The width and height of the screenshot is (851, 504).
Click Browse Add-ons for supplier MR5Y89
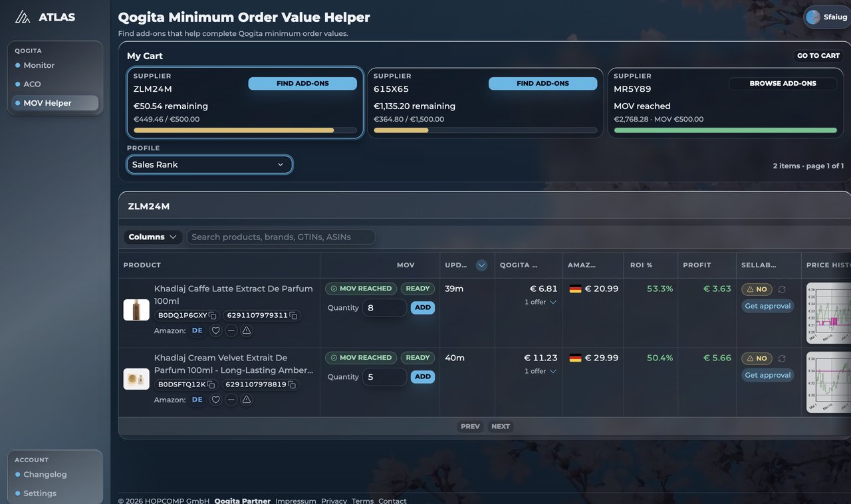click(783, 83)
